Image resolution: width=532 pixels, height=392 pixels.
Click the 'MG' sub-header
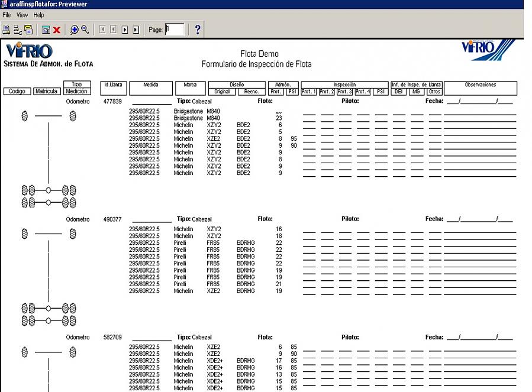tap(416, 92)
